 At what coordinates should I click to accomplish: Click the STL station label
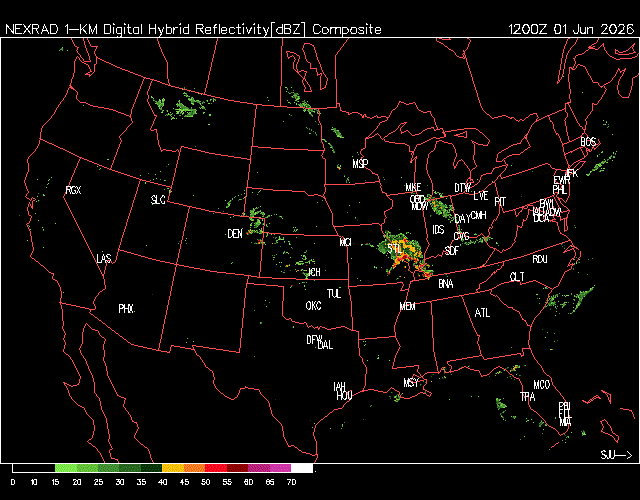(395, 249)
